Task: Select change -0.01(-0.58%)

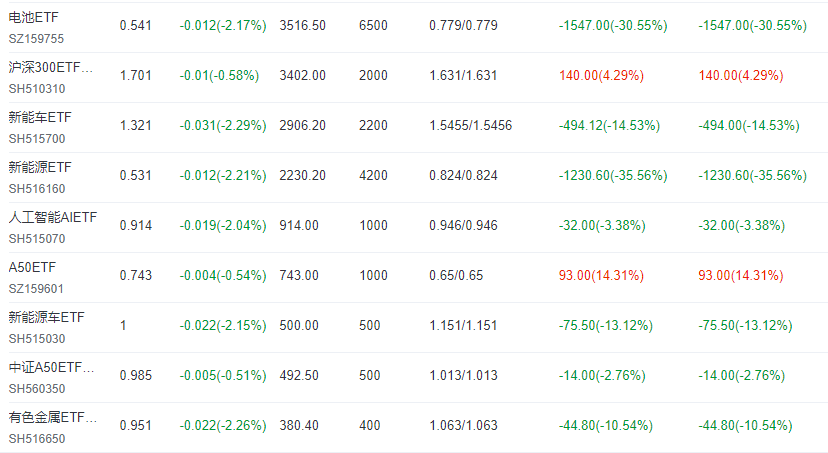Action: tap(219, 76)
